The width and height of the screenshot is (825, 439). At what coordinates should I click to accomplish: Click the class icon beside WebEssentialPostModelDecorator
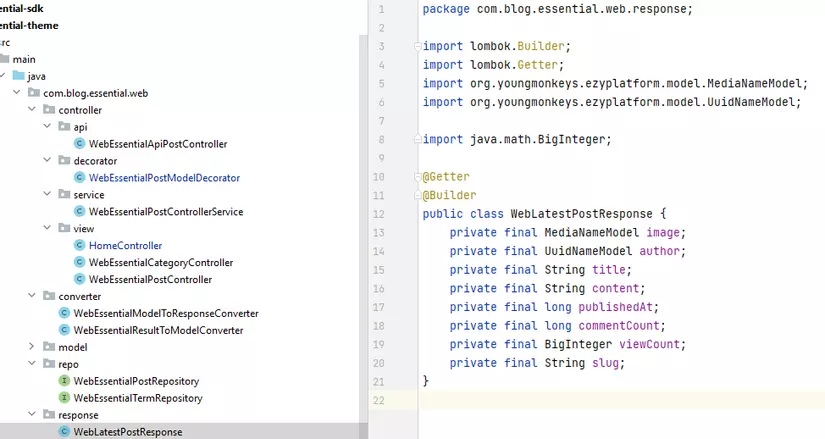tap(79, 177)
